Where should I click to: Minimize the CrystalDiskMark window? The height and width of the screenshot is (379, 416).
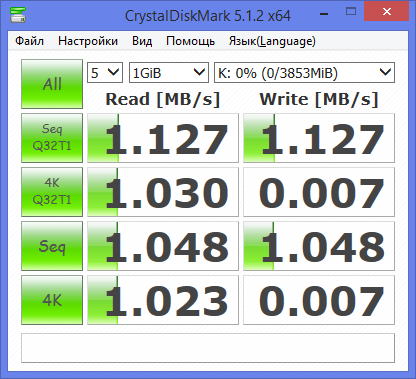pos(324,14)
